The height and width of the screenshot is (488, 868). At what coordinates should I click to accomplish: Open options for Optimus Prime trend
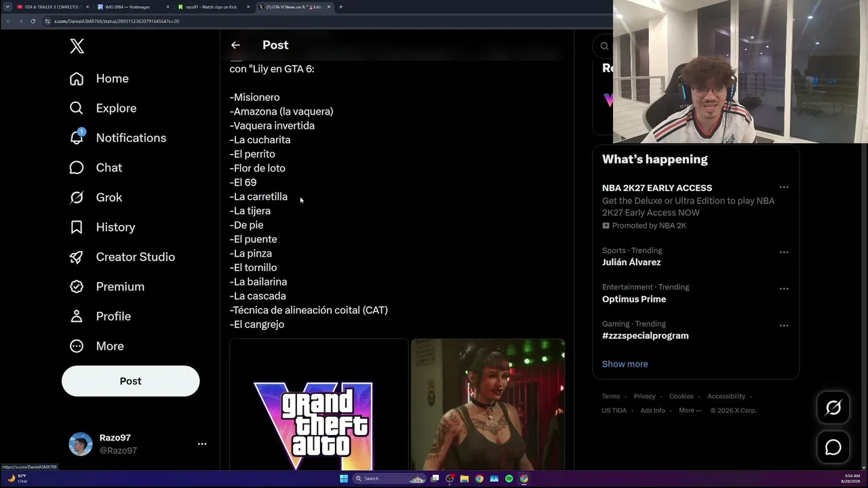[784, 289]
